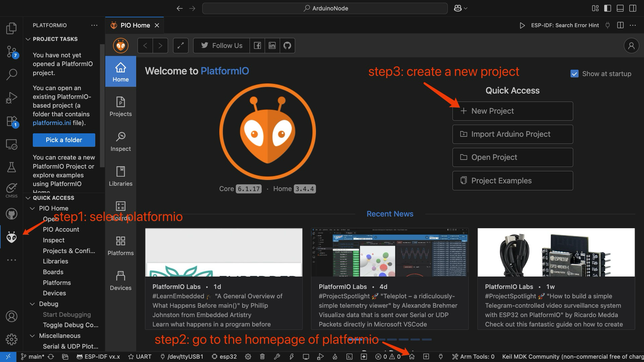Click the Pick a folder button

coord(64,140)
